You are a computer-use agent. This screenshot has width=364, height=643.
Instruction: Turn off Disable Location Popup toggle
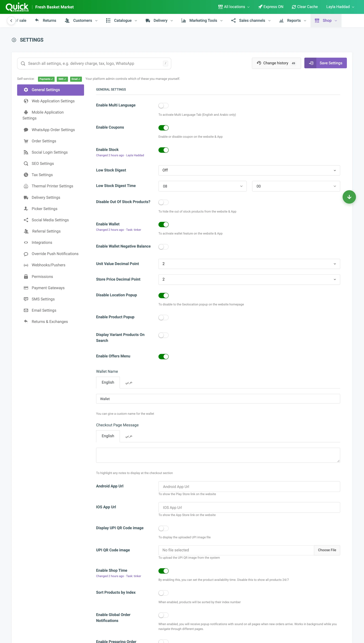click(x=163, y=295)
